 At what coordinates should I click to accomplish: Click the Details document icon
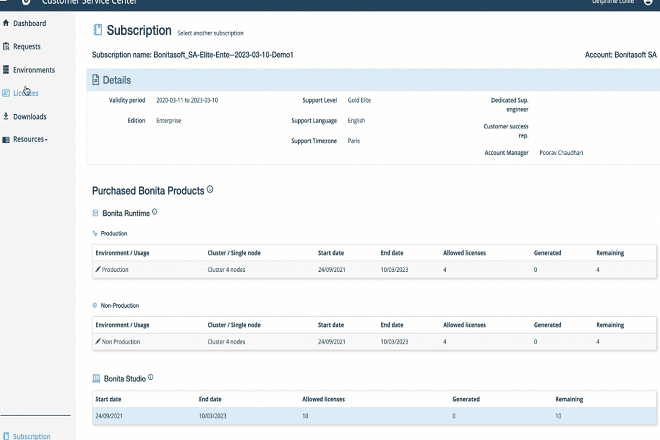96,79
